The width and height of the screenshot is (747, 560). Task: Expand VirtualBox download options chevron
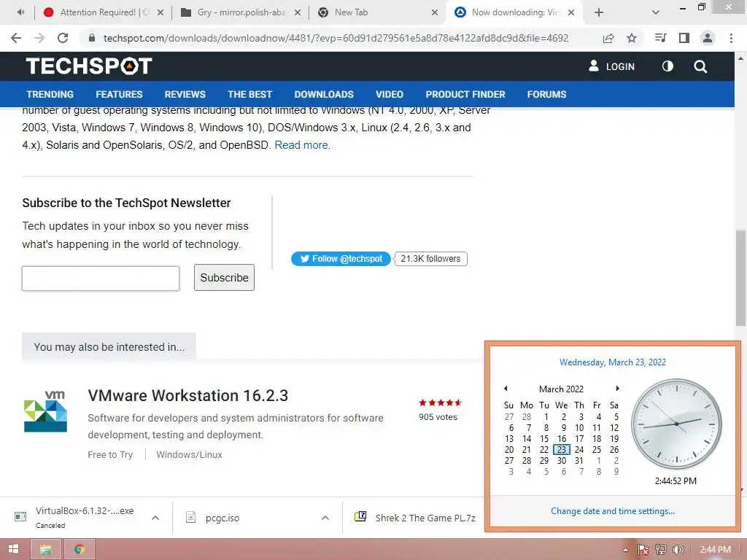(x=155, y=518)
